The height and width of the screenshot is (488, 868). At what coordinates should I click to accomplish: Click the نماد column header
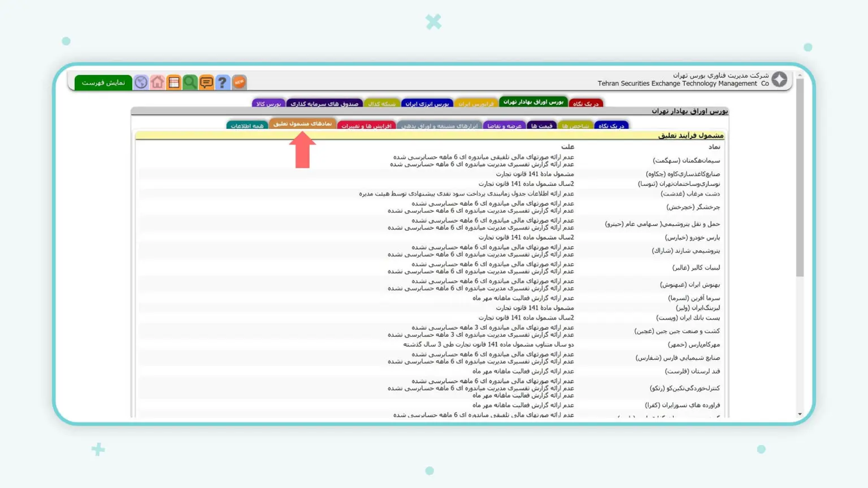tap(714, 147)
